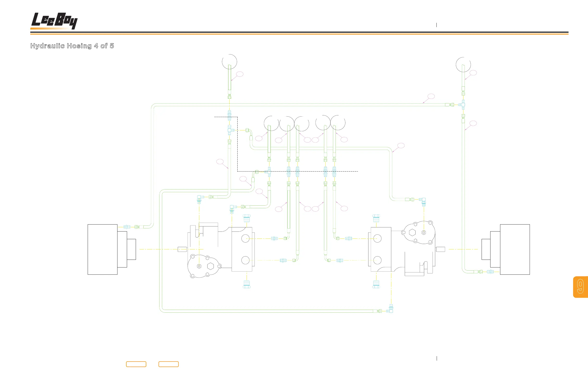Click the large motor box on far left
This screenshot has height=380, width=588.
(x=102, y=249)
